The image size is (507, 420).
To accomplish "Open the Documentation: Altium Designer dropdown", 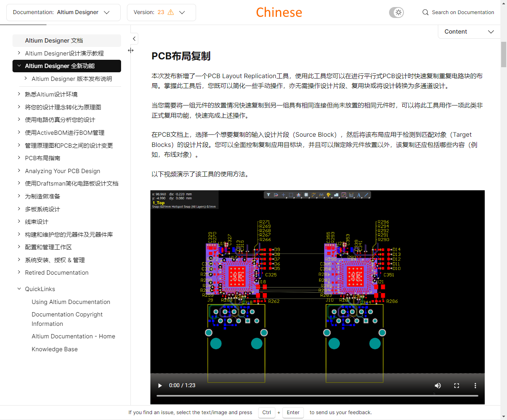I will (63, 13).
